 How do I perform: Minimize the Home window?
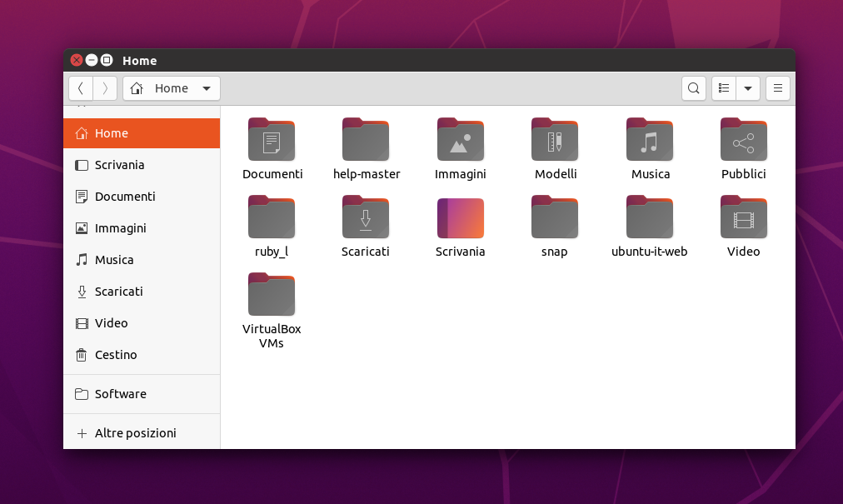pyautogui.click(x=92, y=60)
